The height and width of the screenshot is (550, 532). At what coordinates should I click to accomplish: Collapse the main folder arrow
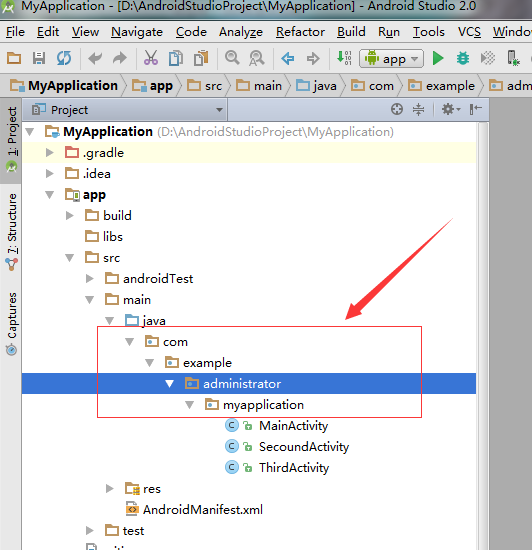(90, 300)
